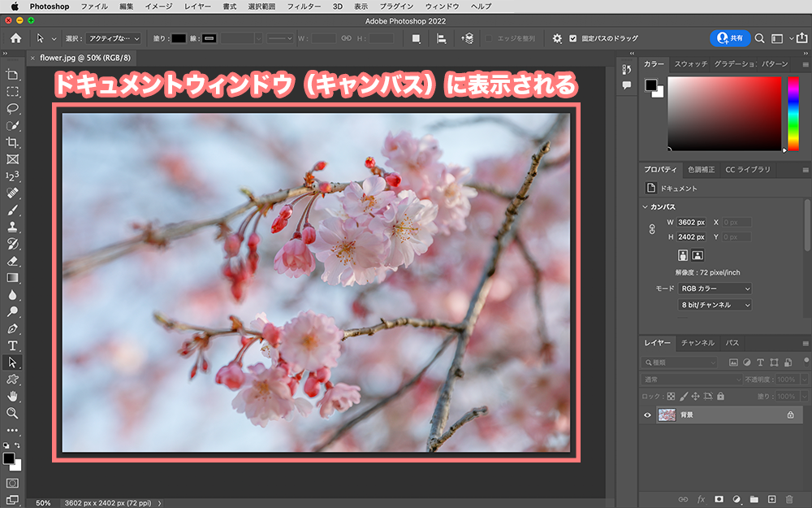Viewport: 812px width, 508px height.
Task: Select the Eraser tool
Action: [12, 261]
